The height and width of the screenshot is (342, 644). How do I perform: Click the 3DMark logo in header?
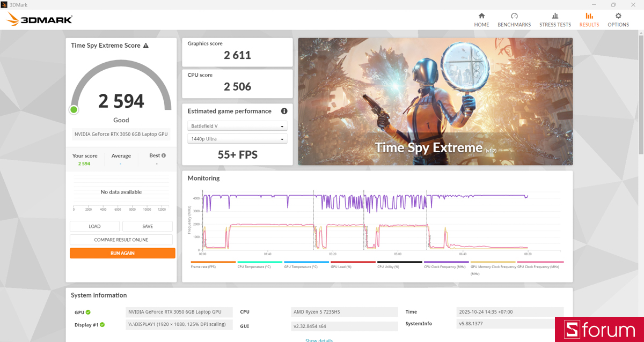(x=39, y=20)
